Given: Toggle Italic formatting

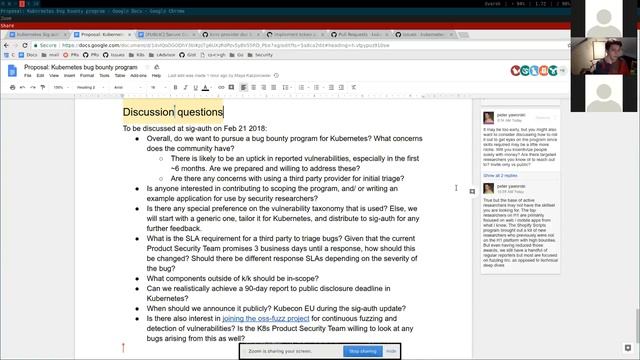Looking at the screenshot, I should 185,87.
